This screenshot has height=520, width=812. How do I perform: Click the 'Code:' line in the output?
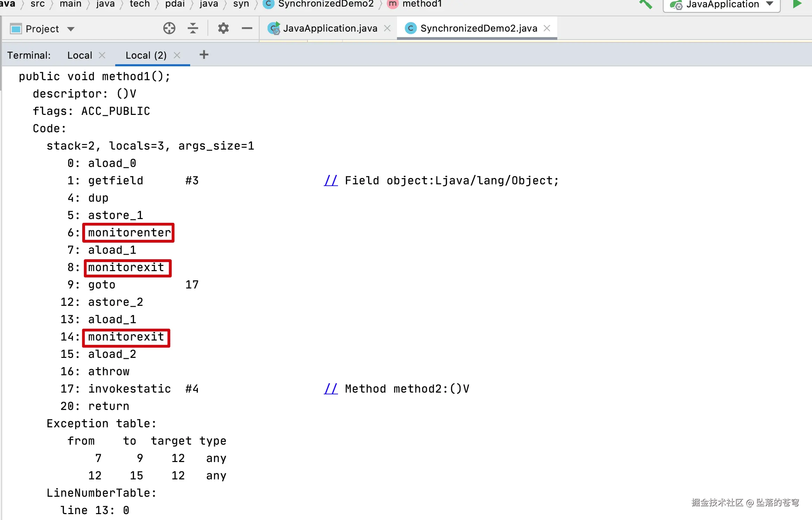coord(49,128)
